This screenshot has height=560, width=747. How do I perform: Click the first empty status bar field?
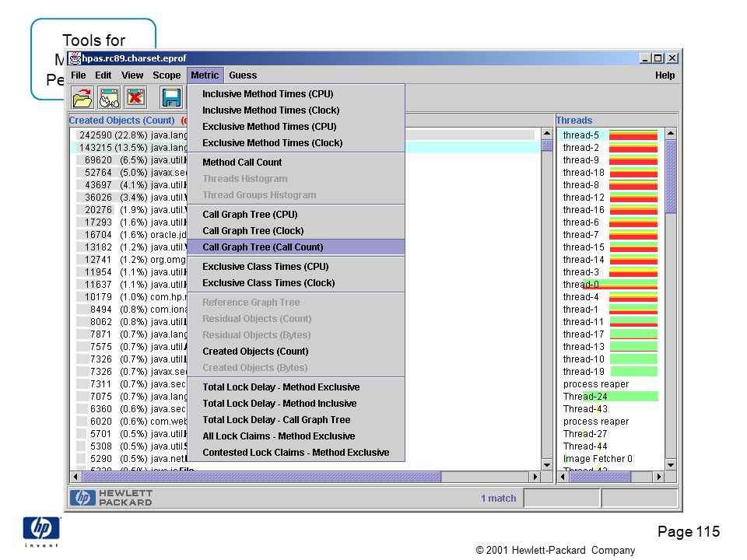point(562,498)
